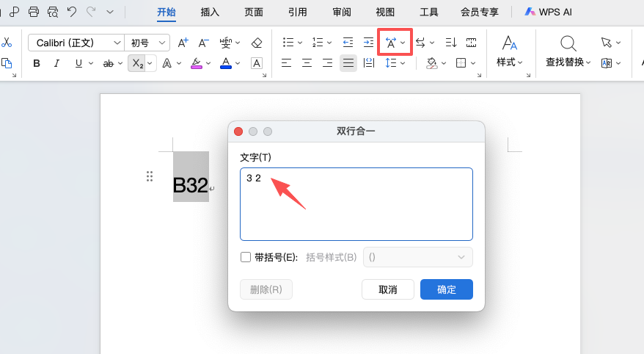The height and width of the screenshot is (354, 644).
Task: Toggle underline formatting
Action: 78,63
